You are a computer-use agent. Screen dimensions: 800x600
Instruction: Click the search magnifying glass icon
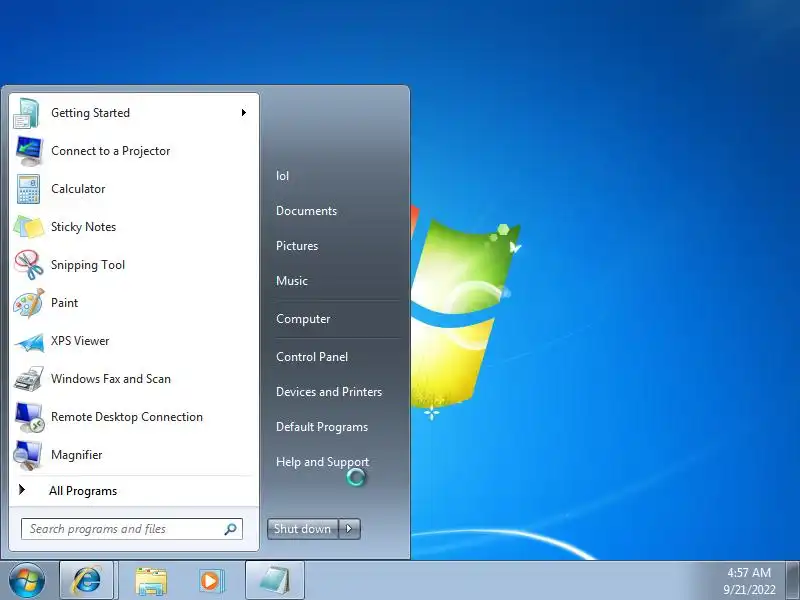click(x=230, y=529)
